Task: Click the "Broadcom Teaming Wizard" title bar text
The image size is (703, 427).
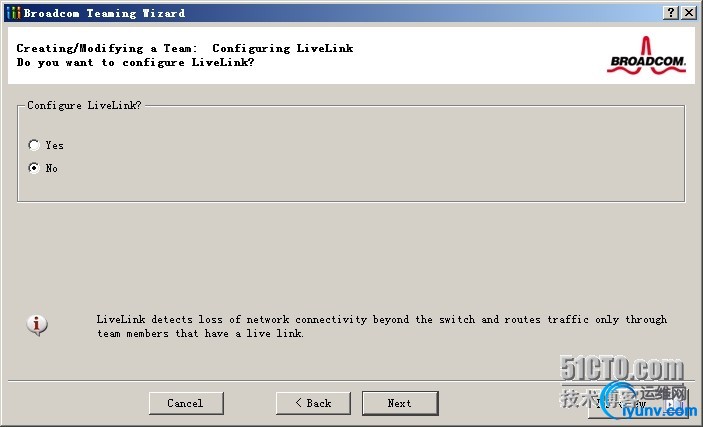Action: 104,13
